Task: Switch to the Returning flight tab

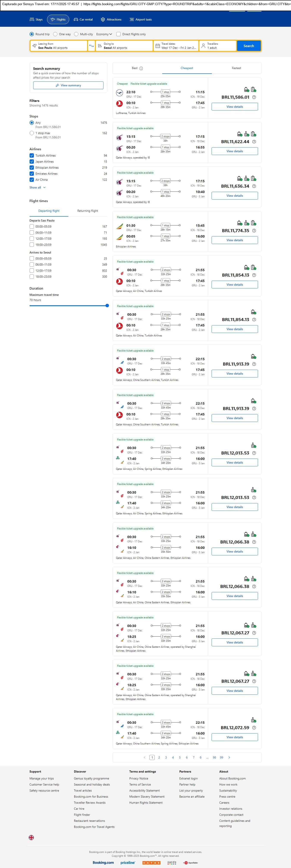Action: 88,211
